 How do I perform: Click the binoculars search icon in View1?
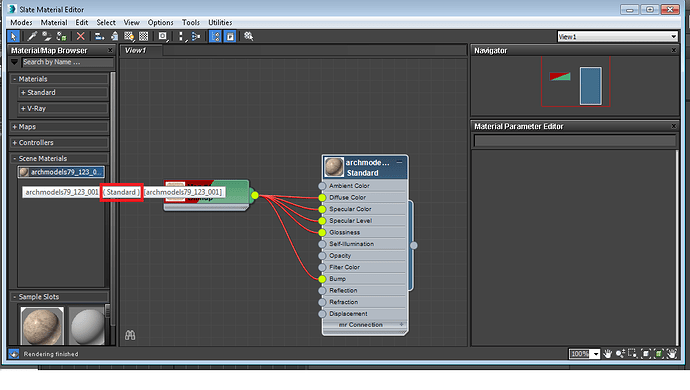[x=130, y=335]
